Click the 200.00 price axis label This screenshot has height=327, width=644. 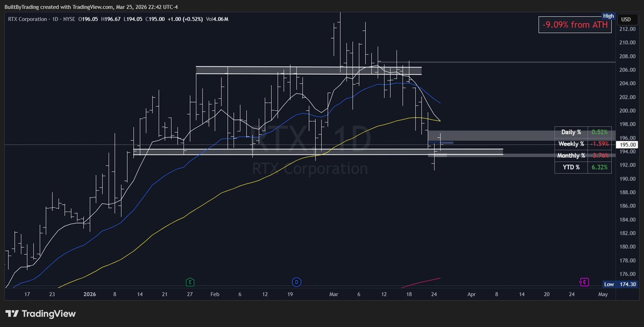coord(627,111)
